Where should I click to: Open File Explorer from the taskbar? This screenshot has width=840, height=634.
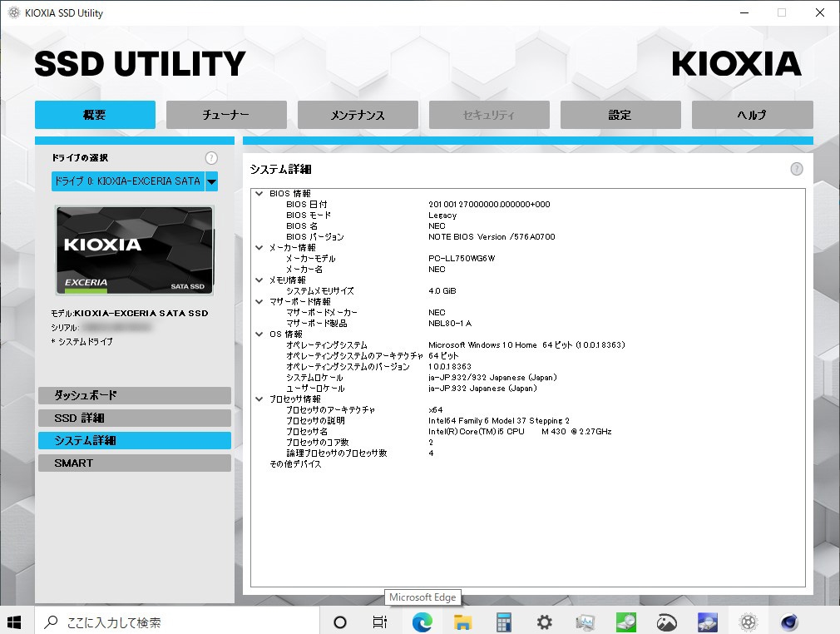(x=463, y=622)
